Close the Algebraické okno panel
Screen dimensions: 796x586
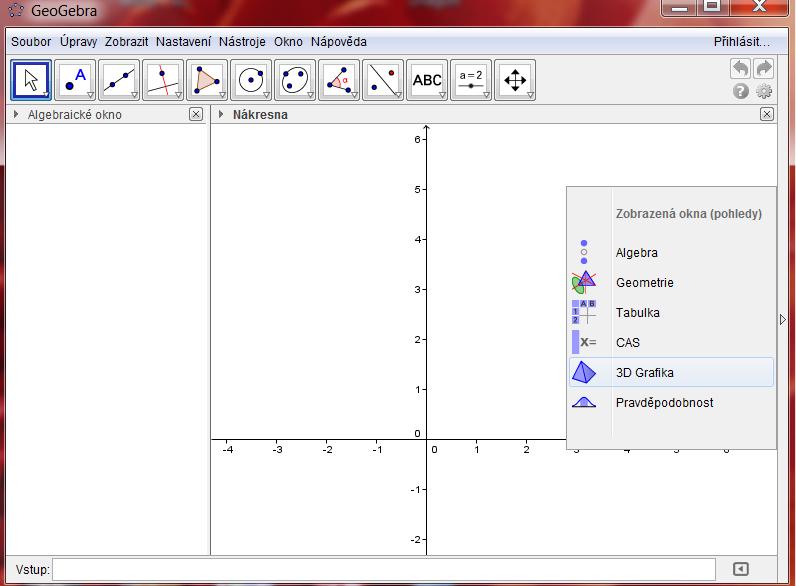195,114
